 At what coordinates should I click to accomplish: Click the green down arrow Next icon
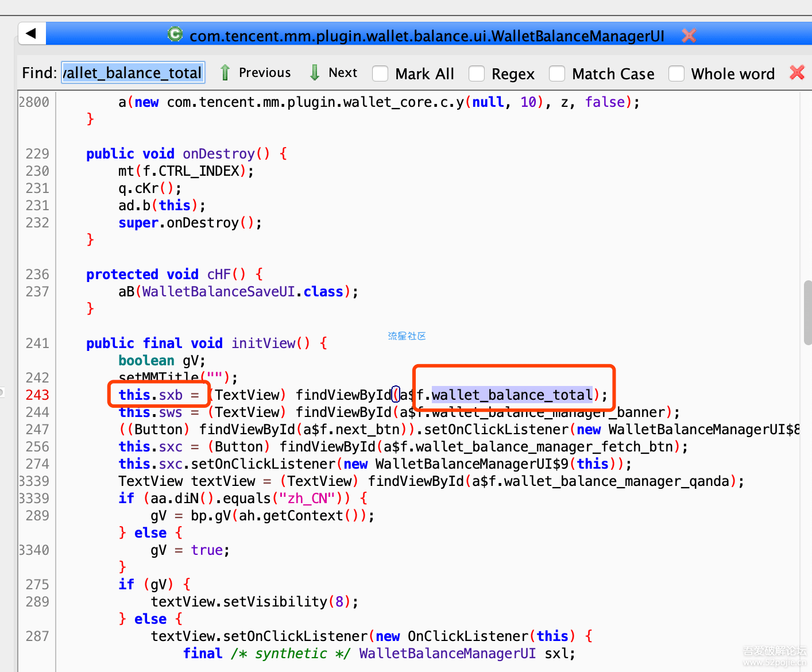point(315,72)
